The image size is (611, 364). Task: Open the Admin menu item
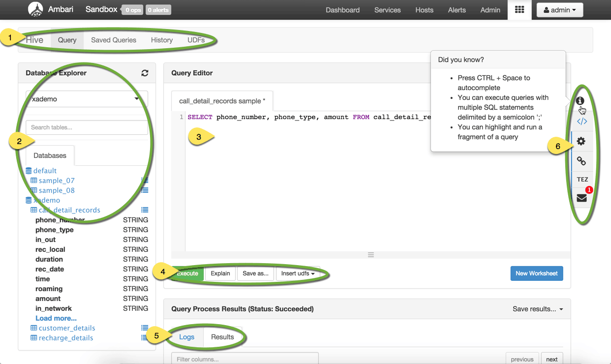click(490, 10)
